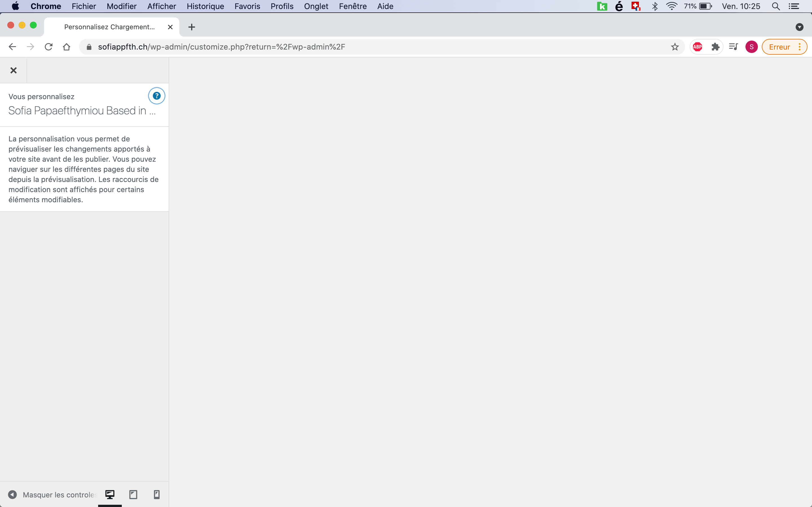The width and height of the screenshot is (812, 507).
Task: Open the media control playlist icon
Action: pos(734,47)
